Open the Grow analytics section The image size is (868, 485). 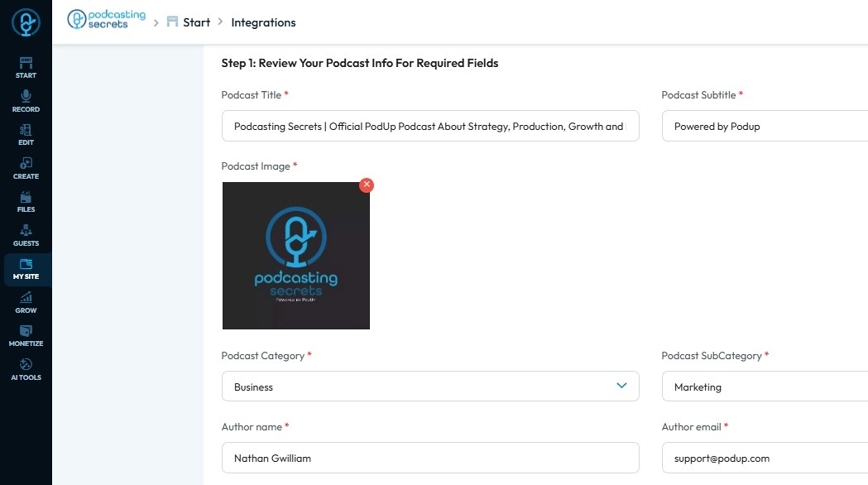point(26,302)
